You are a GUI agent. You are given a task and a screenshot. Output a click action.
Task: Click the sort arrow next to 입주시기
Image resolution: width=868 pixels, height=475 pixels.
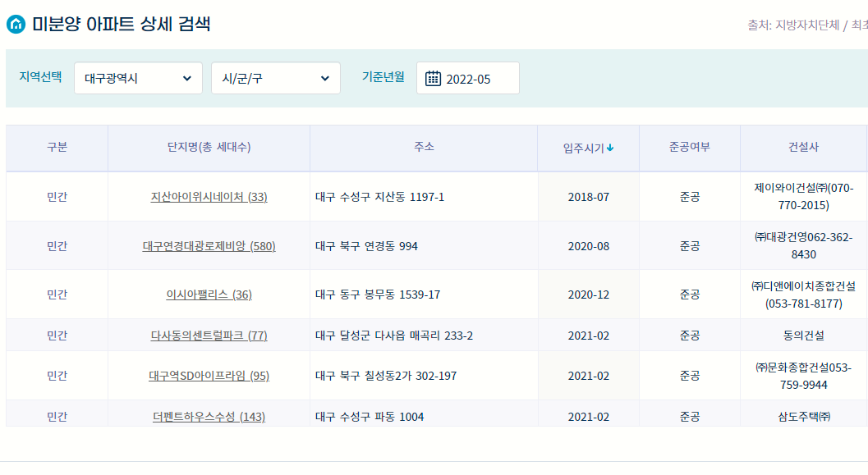610,148
